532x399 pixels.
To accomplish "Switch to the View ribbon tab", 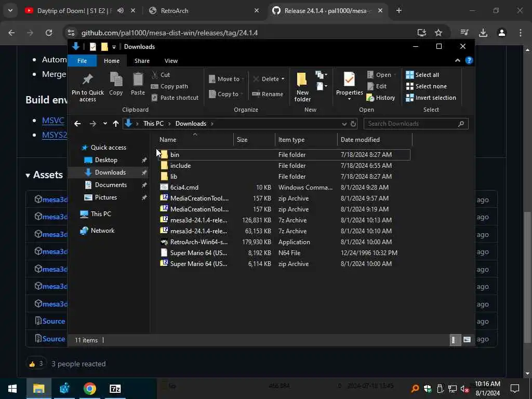I will point(171,61).
